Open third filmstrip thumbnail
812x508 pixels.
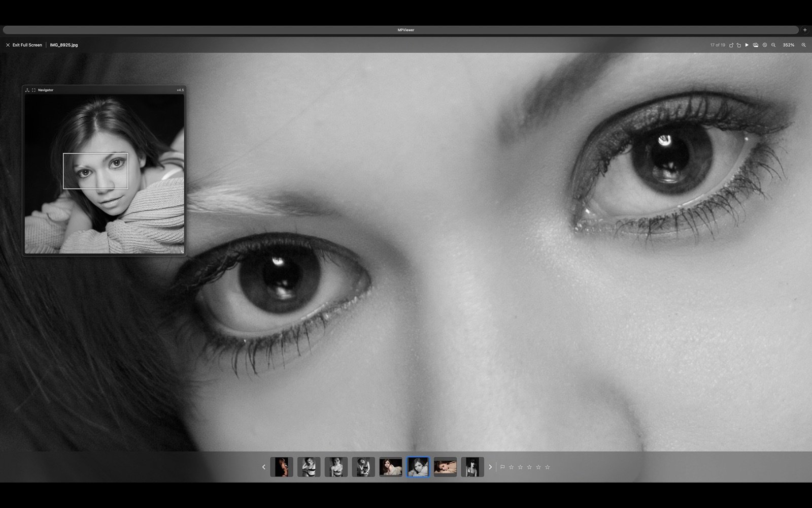(336, 467)
